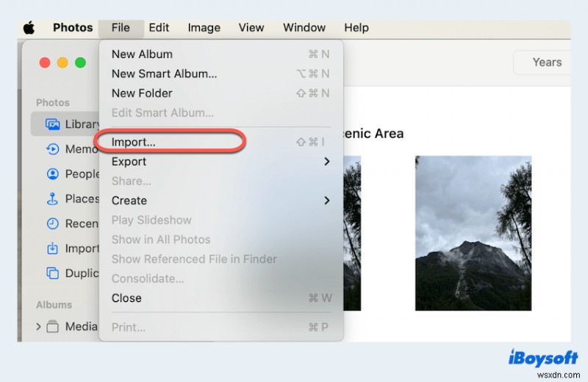The image size is (588, 382).
Task: Click the Duplicates sidebar icon
Action: coord(52,273)
